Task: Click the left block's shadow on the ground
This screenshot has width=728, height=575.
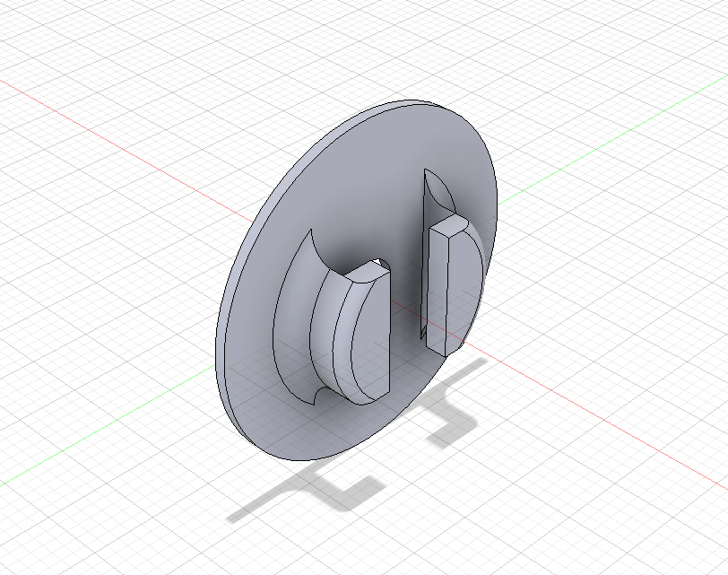Action: (308, 492)
